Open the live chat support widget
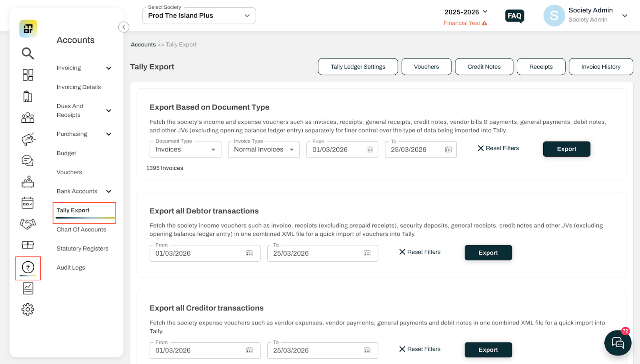640x364 pixels. [x=618, y=342]
